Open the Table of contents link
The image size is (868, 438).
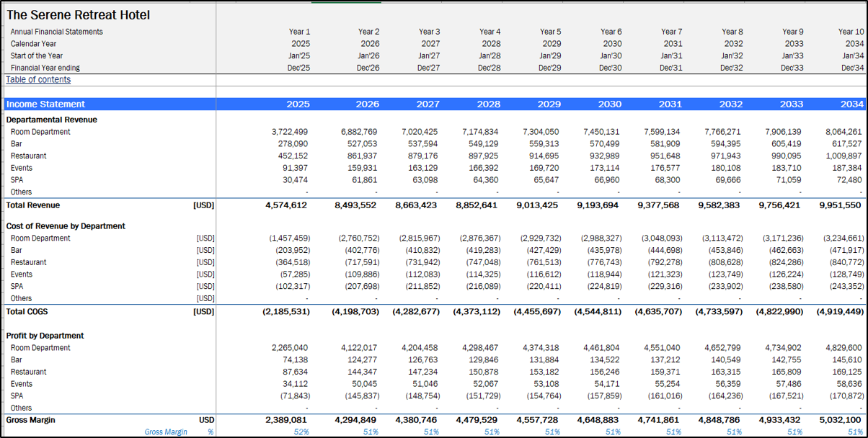(x=38, y=80)
